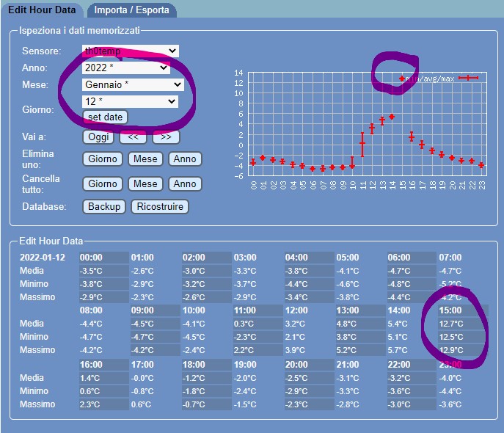Go to next day with >> button
Image resolution: width=504 pixels, height=433 pixels.
pos(166,137)
